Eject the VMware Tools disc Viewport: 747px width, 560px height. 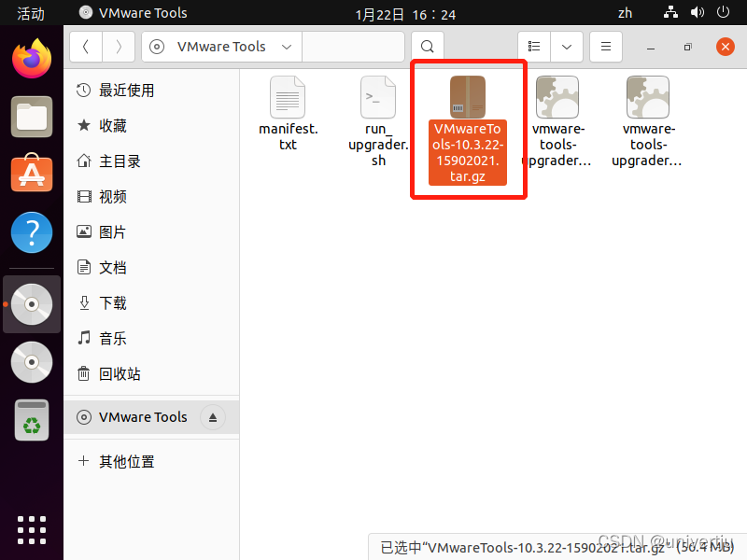click(213, 417)
